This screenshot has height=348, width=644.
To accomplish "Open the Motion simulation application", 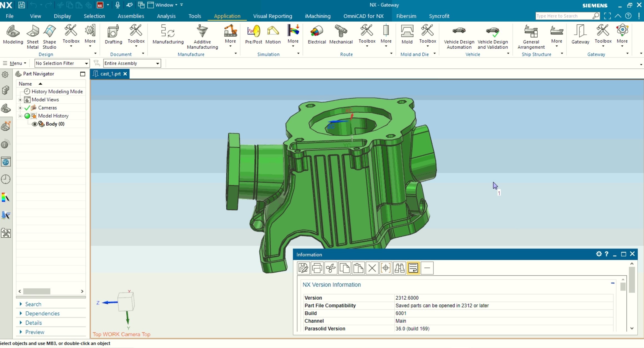I will pos(273,34).
